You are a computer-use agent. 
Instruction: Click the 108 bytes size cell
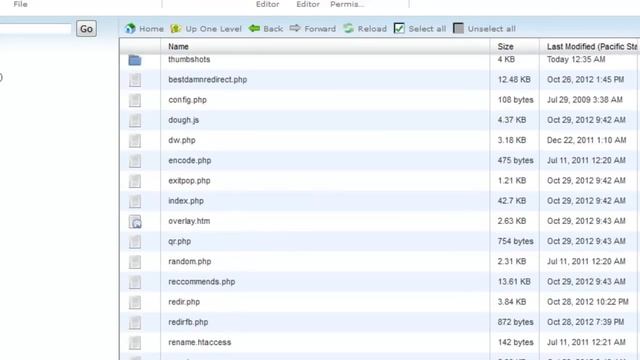click(x=516, y=100)
